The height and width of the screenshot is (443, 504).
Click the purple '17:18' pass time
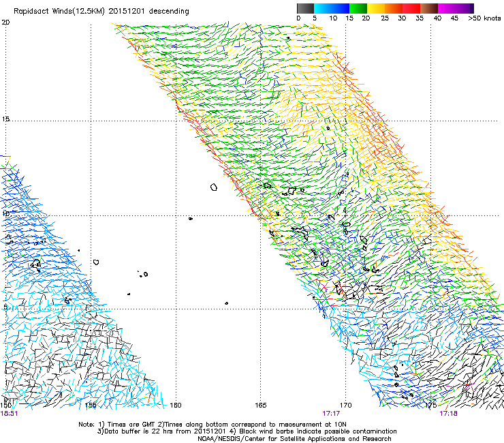pos(448,414)
